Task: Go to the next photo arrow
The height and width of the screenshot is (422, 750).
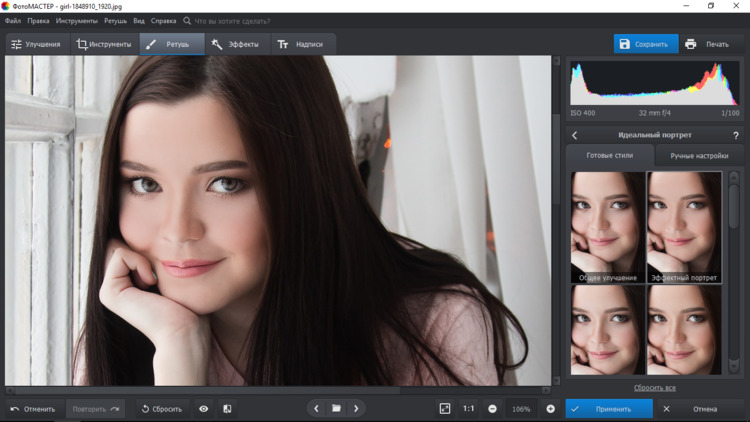Action: pos(356,409)
